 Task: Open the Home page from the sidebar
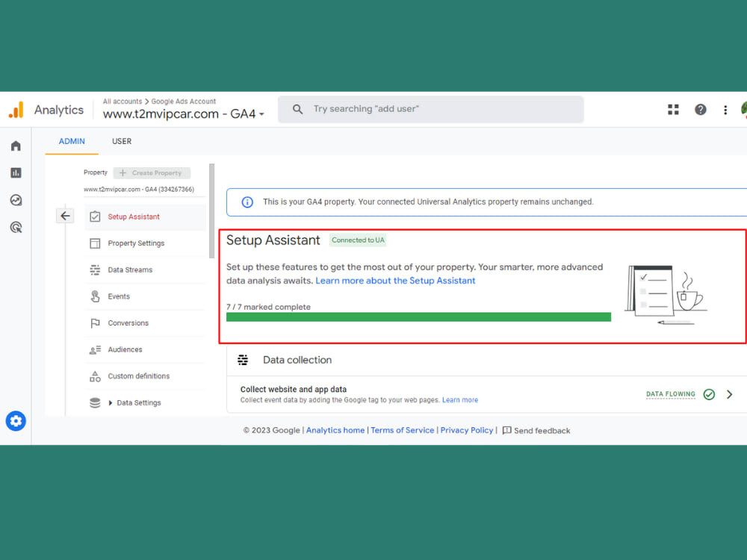[x=16, y=146]
